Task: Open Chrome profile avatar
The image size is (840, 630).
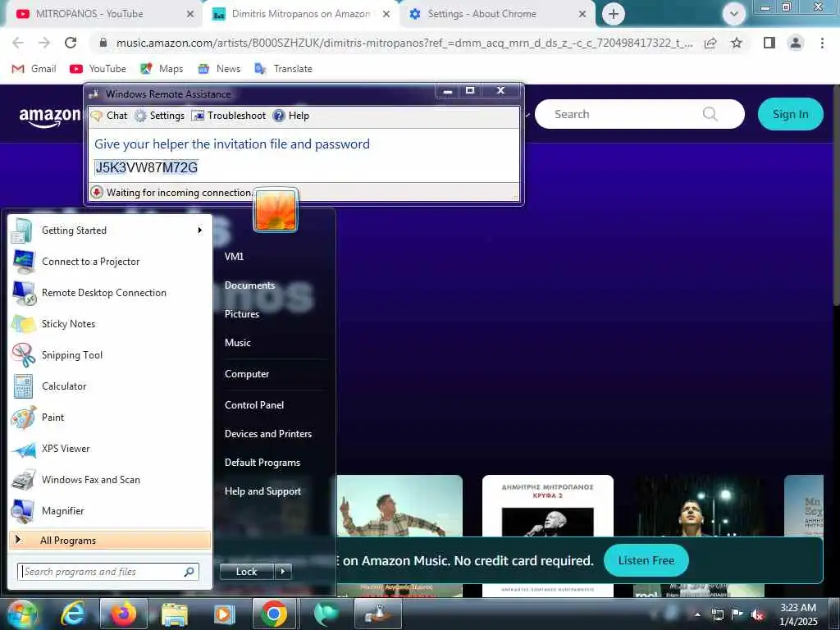Action: [x=796, y=43]
